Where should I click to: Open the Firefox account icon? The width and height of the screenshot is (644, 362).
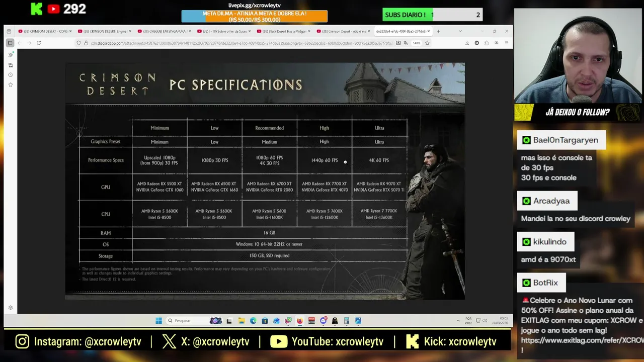[x=477, y=43]
